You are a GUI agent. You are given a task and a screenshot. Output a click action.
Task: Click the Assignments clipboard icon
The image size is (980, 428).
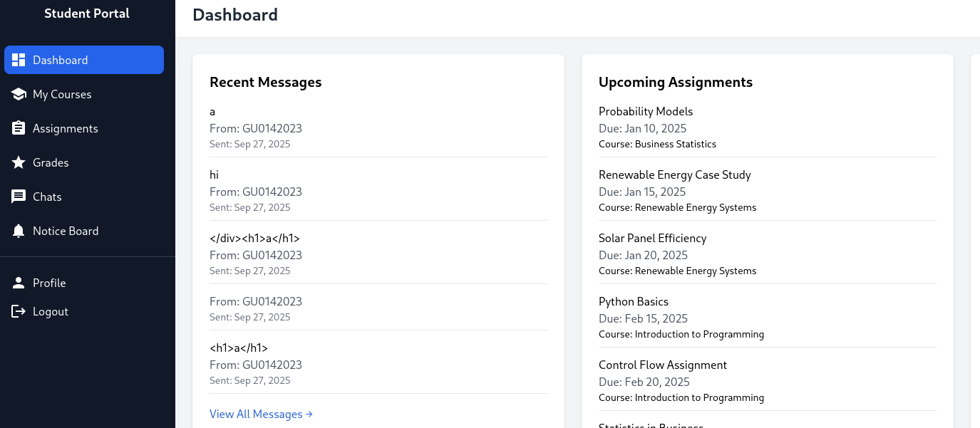pos(19,128)
